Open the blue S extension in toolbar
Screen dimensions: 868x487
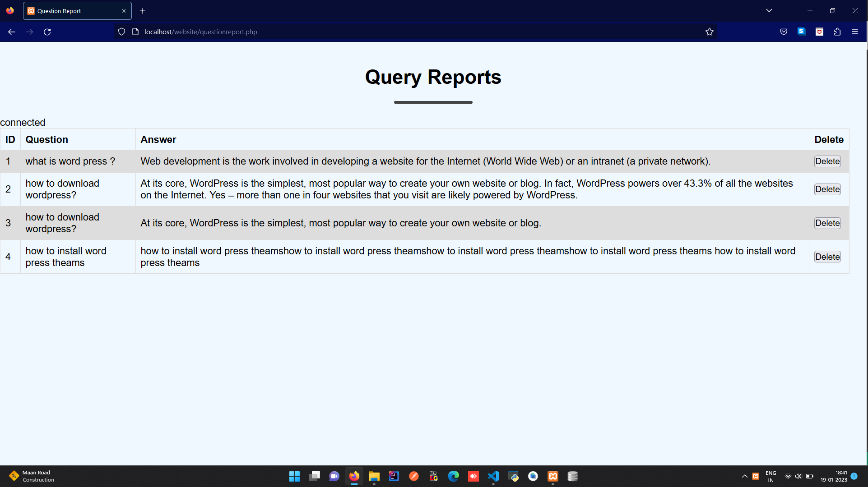801,32
